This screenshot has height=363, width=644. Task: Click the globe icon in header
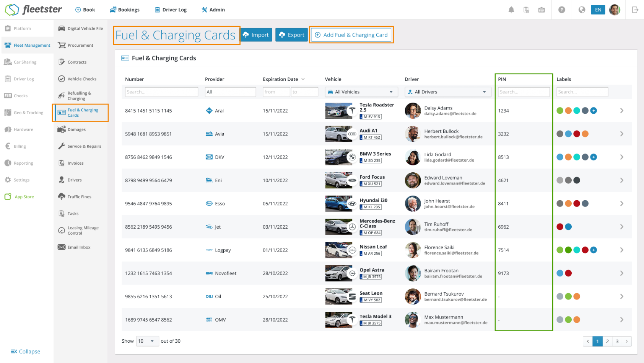582,10
